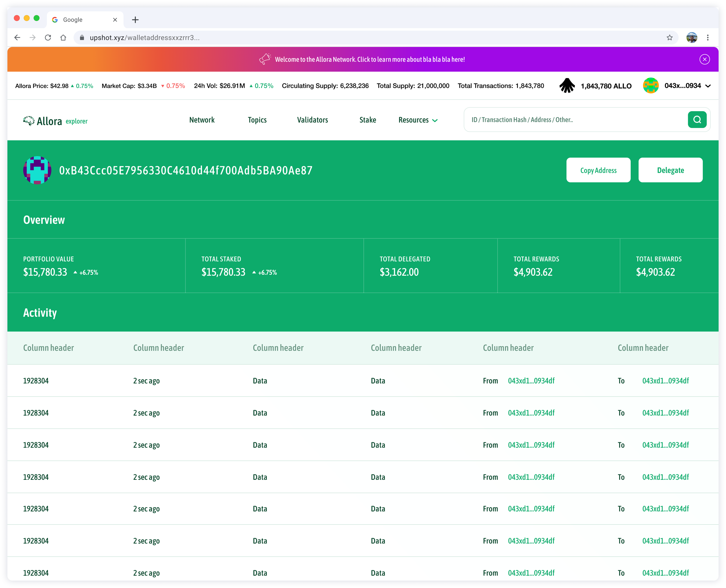The image size is (726, 588).
Task: Click the Total Transactions 1,843,780 stat
Action: [501, 86]
